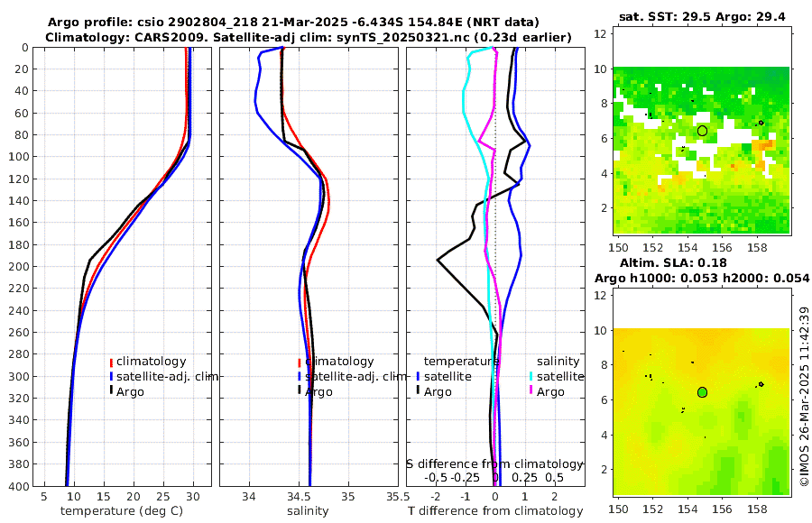
Task: Click blue temperature 'satellite' legend entry in difference panel
Action: [444, 376]
